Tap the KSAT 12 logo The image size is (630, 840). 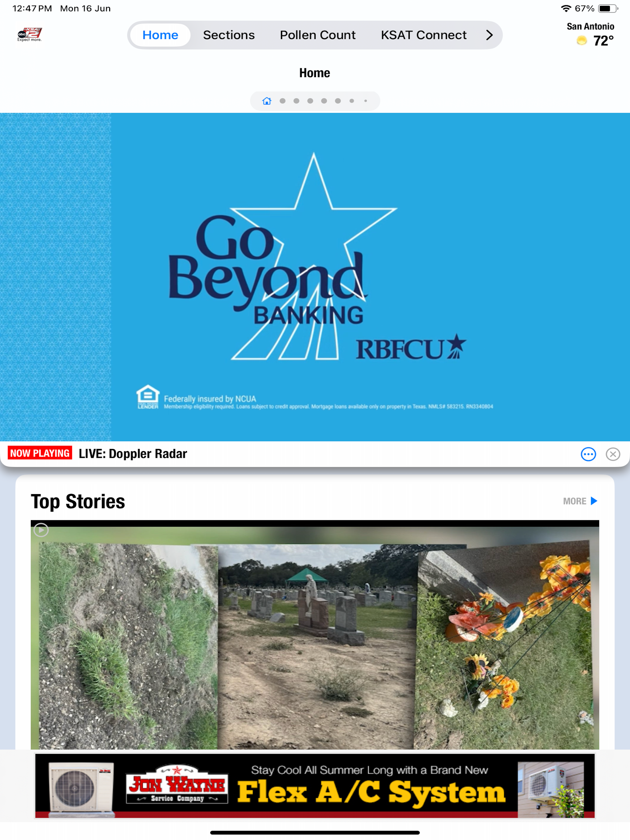click(x=30, y=34)
